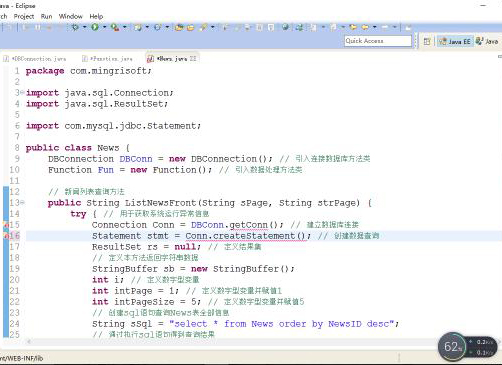This screenshot has width=502, height=365.
Task: Switch to the DBConnection.java editor tab
Action: 35,59
